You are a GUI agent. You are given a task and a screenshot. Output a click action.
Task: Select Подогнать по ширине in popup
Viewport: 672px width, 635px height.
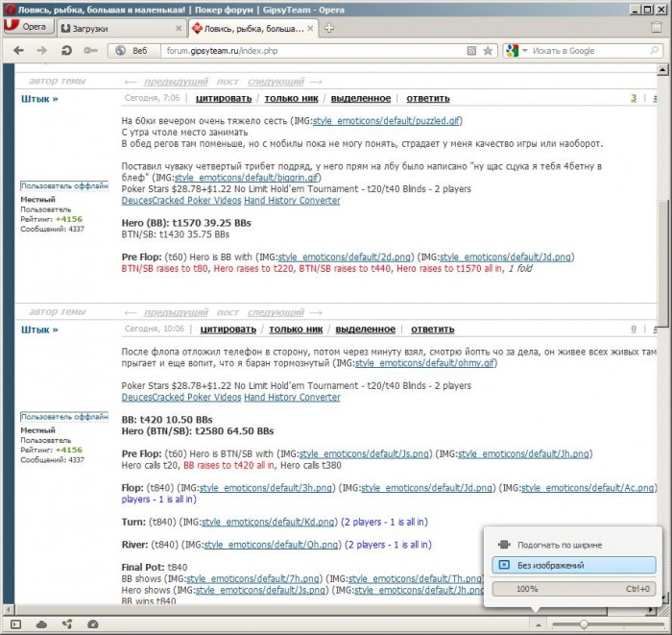click(x=574, y=545)
